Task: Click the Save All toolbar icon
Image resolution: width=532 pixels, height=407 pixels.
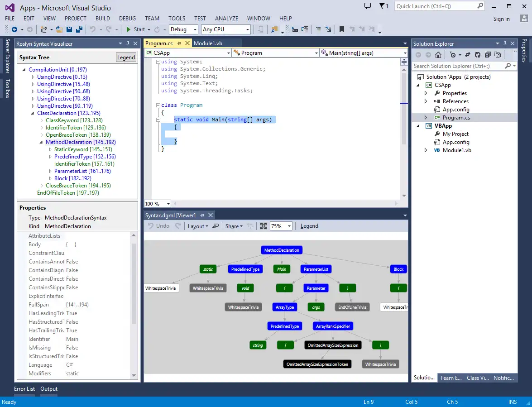Action: [x=79, y=29]
